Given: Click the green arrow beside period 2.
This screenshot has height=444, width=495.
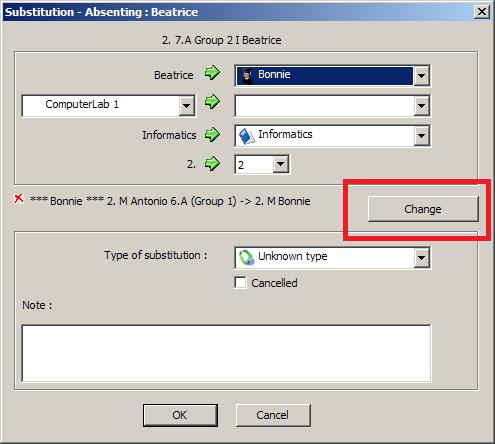Looking at the screenshot, I should pyautogui.click(x=212, y=164).
